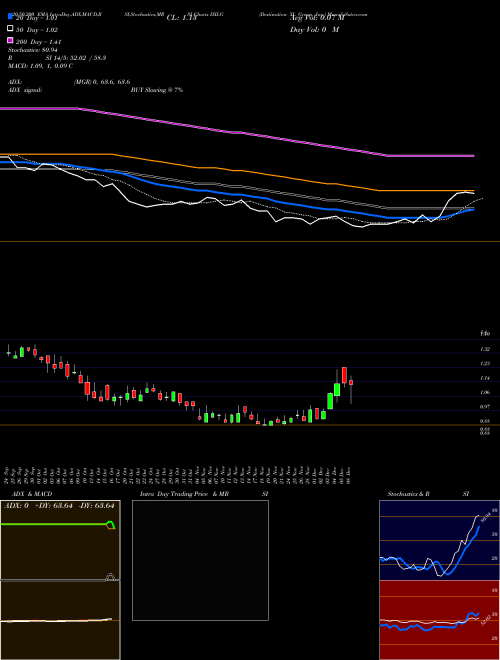Click the last red candlestick with long wick

point(351,383)
